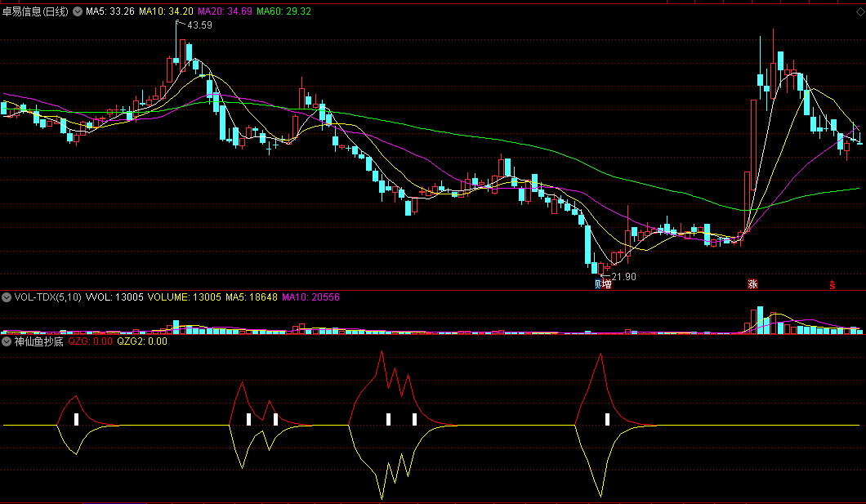Click the QZG: 0.00 value
The image size is (866, 504).
pyautogui.click(x=90, y=341)
